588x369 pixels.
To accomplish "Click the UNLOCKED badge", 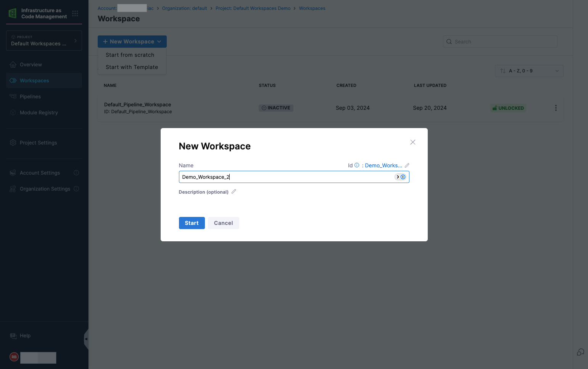I will [508, 108].
